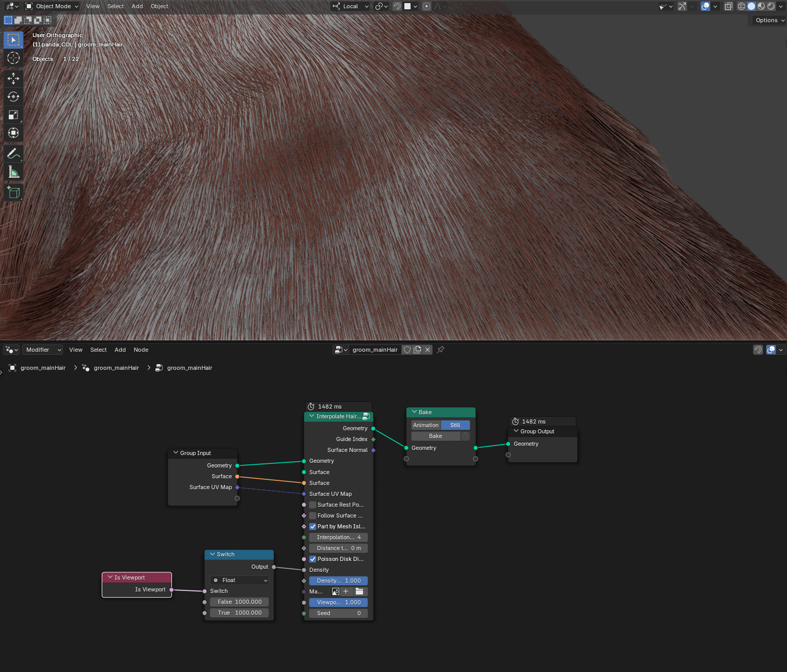Open the Local transform orientation dropdown

pyautogui.click(x=351, y=6)
